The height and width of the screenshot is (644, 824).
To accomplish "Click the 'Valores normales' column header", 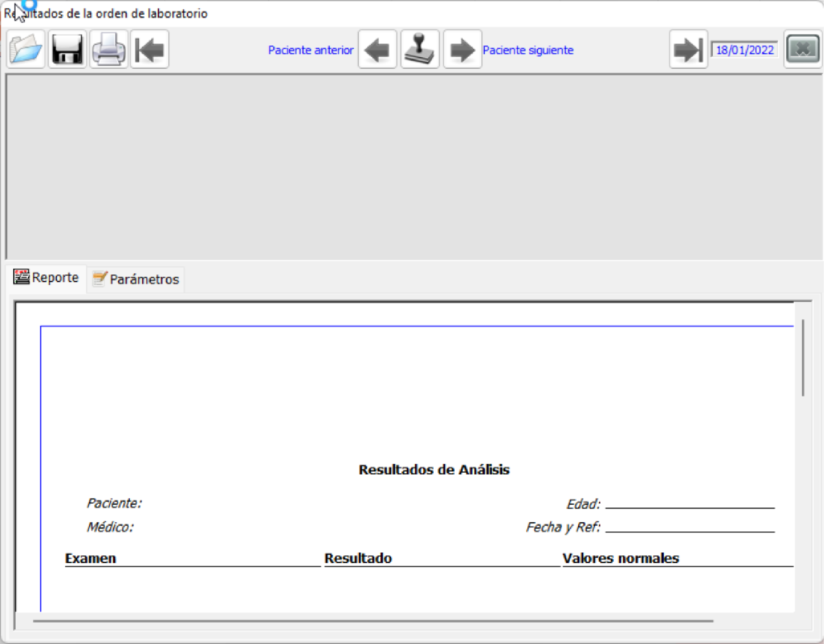I will point(620,558).
